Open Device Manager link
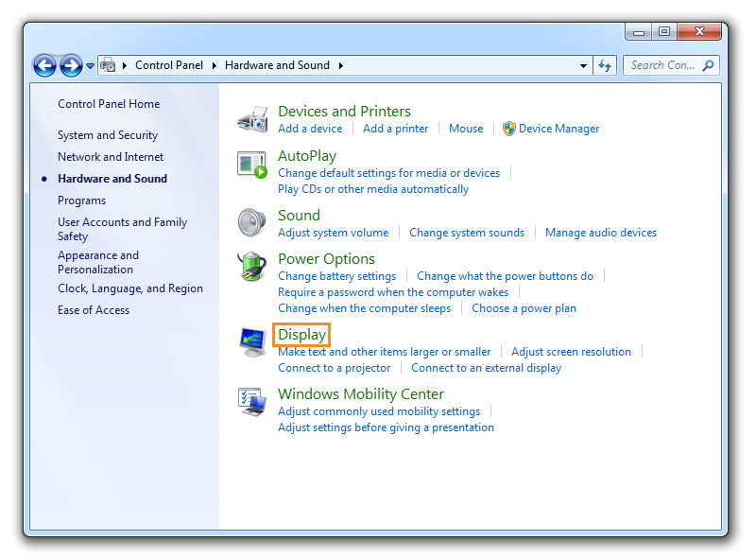This screenshot has width=756, height=558. [558, 129]
